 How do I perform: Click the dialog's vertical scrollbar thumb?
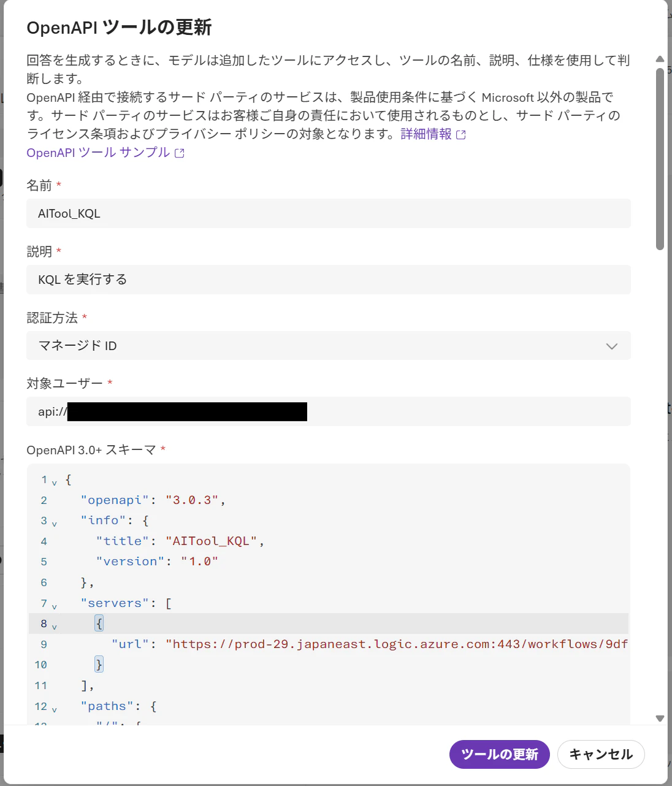[660, 159]
